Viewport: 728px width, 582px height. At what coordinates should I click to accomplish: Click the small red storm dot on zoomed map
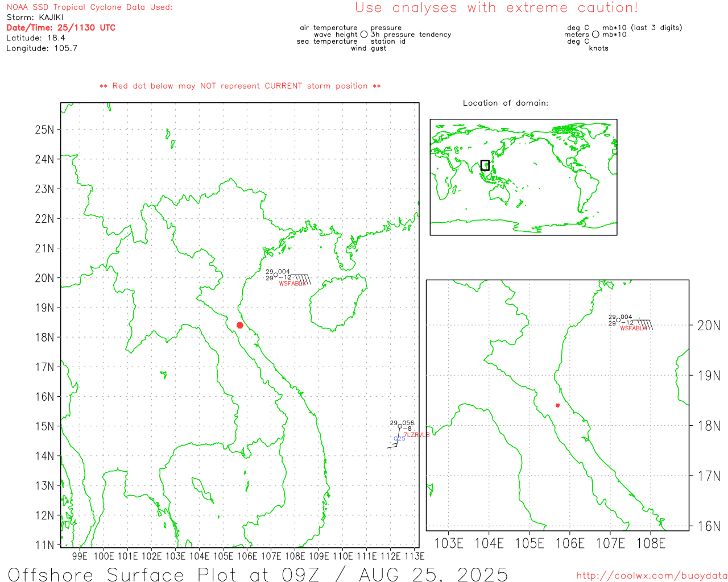tap(557, 405)
